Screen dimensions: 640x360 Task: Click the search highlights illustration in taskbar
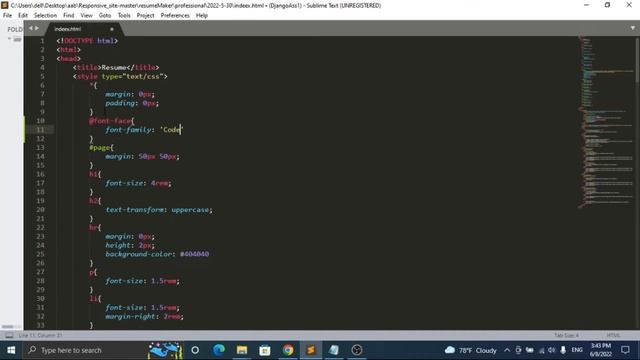[x=165, y=350]
